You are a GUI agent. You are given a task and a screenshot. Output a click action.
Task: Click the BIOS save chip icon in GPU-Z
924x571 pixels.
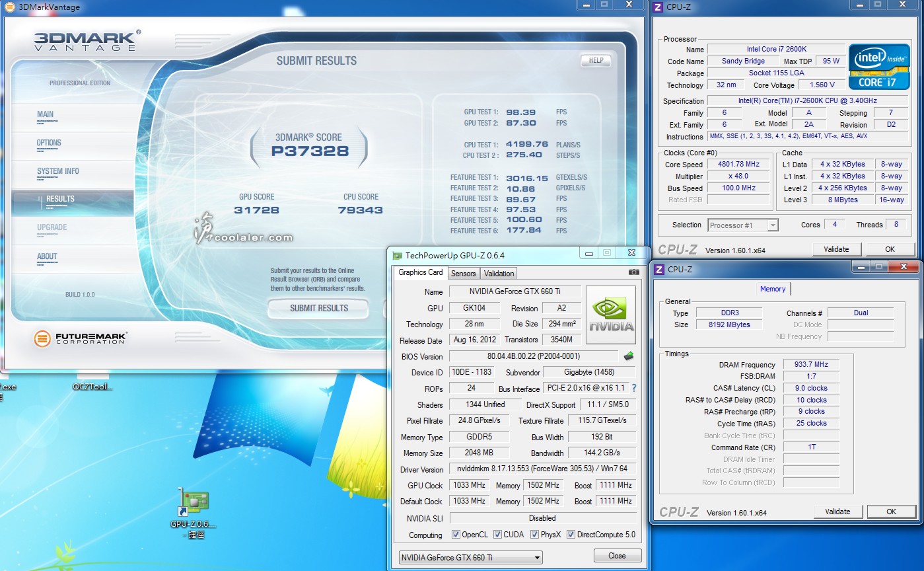[628, 356]
